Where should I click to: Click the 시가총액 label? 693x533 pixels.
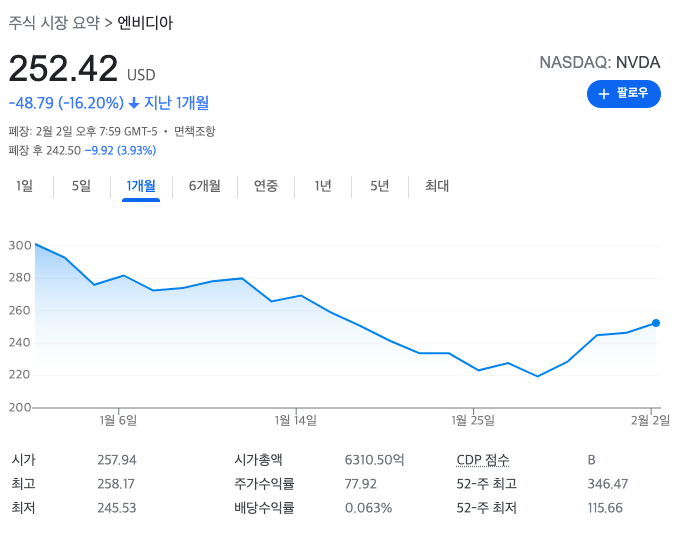258,460
